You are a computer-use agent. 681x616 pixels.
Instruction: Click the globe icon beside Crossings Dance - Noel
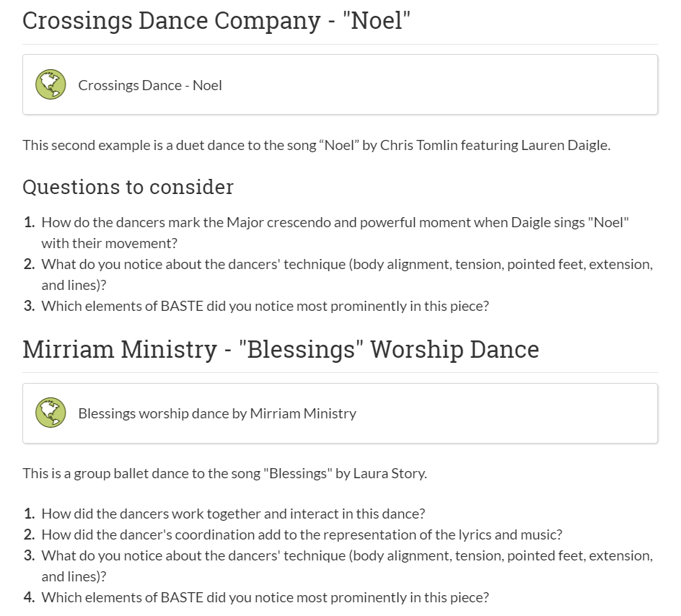click(x=50, y=84)
